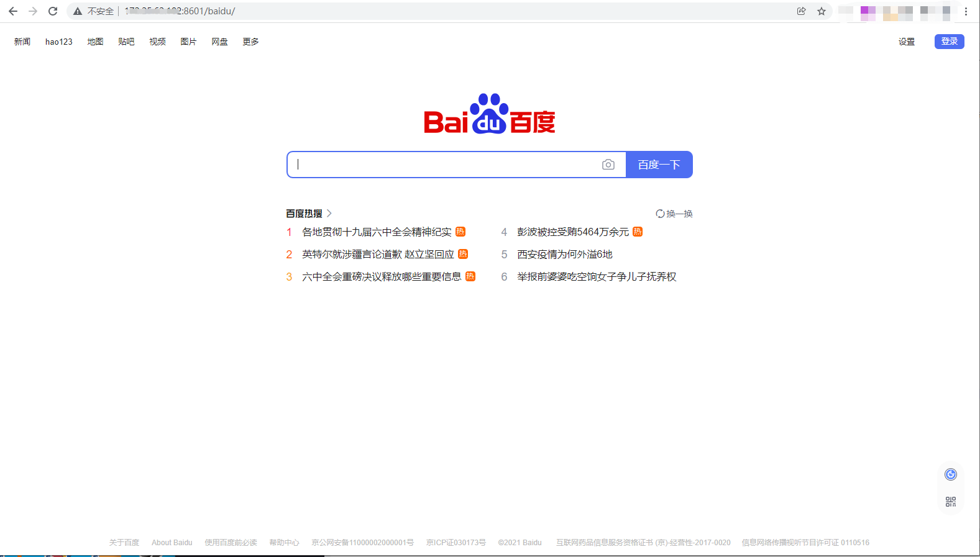This screenshot has width=980, height=557.
Task: Open camera image search in search box
Action: tap(608, 165)
